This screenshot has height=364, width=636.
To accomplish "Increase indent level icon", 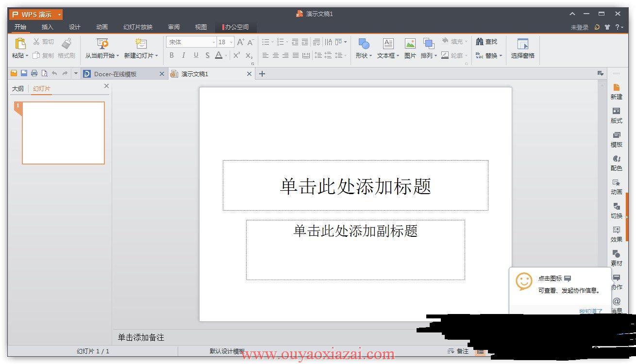I will [305, 42].
